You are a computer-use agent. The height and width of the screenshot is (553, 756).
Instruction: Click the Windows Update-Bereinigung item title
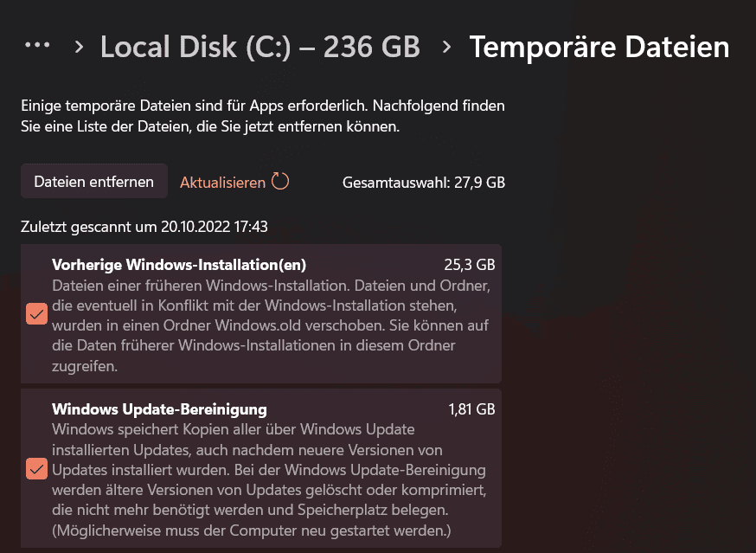(159, 408)
